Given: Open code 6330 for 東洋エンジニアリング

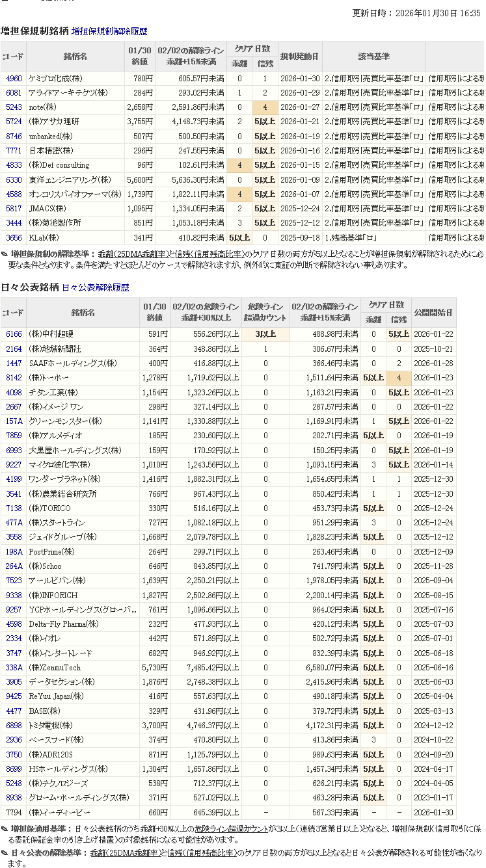Looking at the screenshot, I should (14, 180).
